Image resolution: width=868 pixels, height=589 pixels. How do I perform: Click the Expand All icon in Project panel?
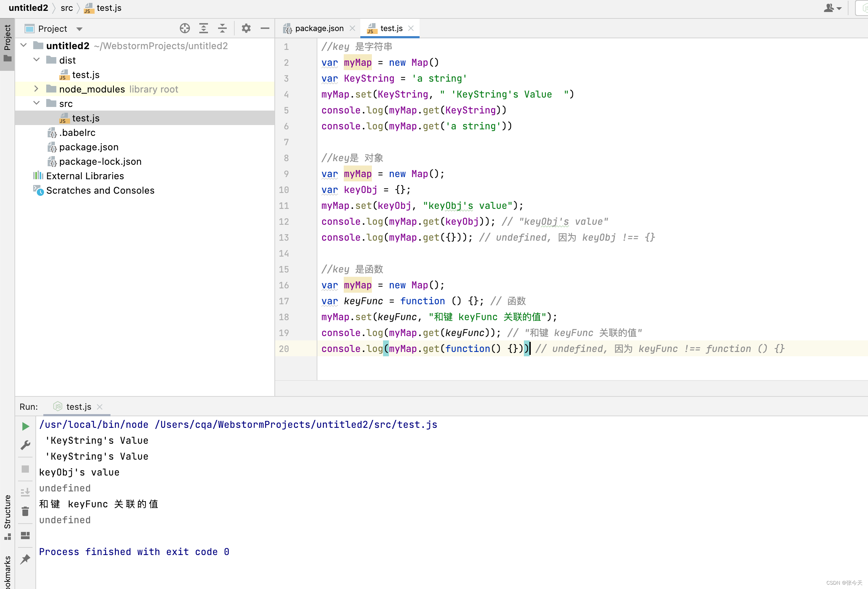pyautogui.click(x=204, y=29)
